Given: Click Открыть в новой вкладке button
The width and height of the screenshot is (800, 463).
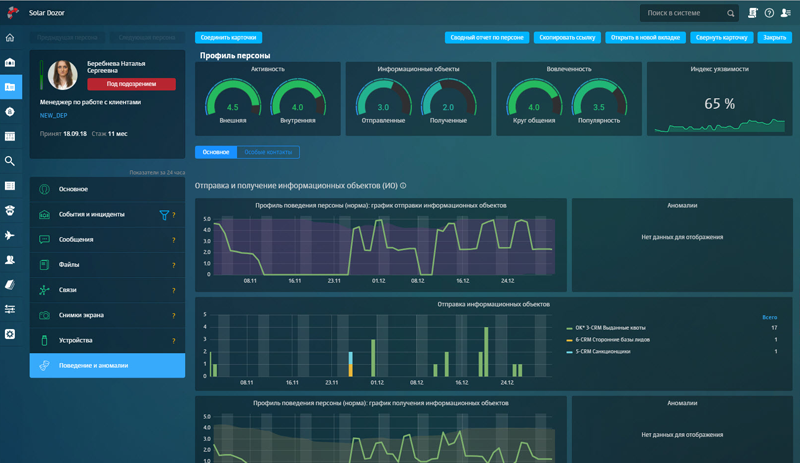Looking at the screenshot, I should 645,37.
